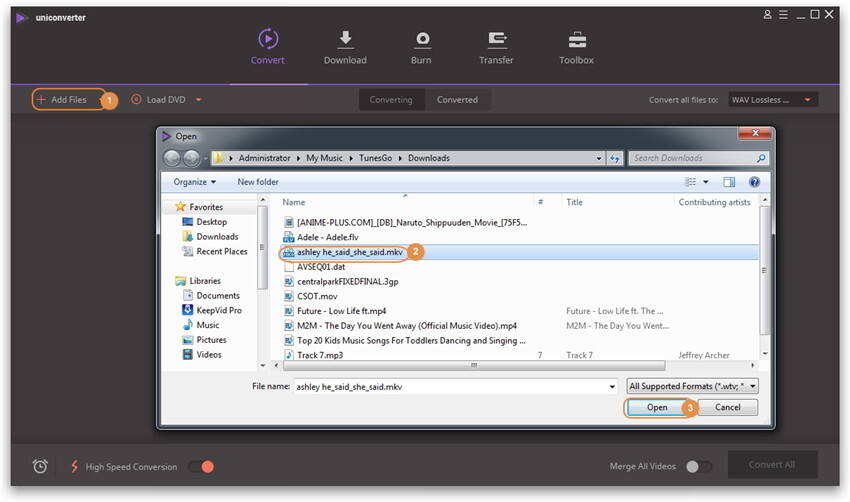Expand the File name dropdown arrow

[x=612, y=387]
